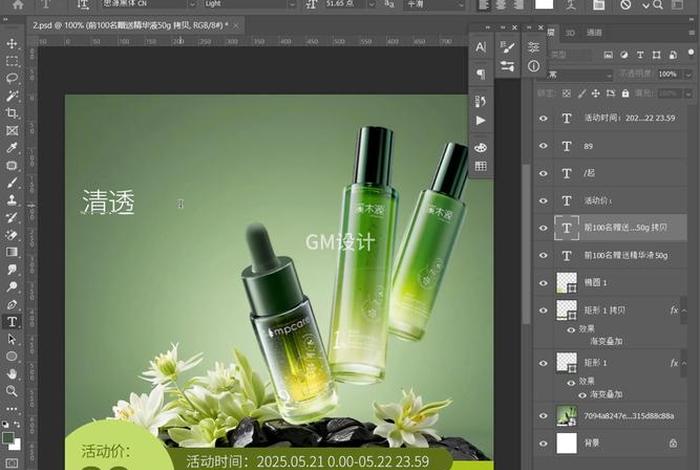Select the Horizontal Type tool
The height and width of the screenshot is (470, 700).
click(12, 322)
